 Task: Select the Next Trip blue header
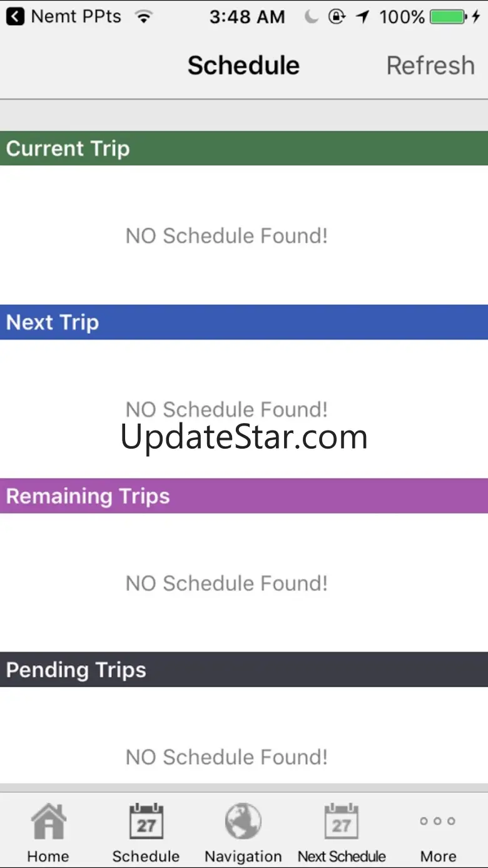tap(244, 322)
